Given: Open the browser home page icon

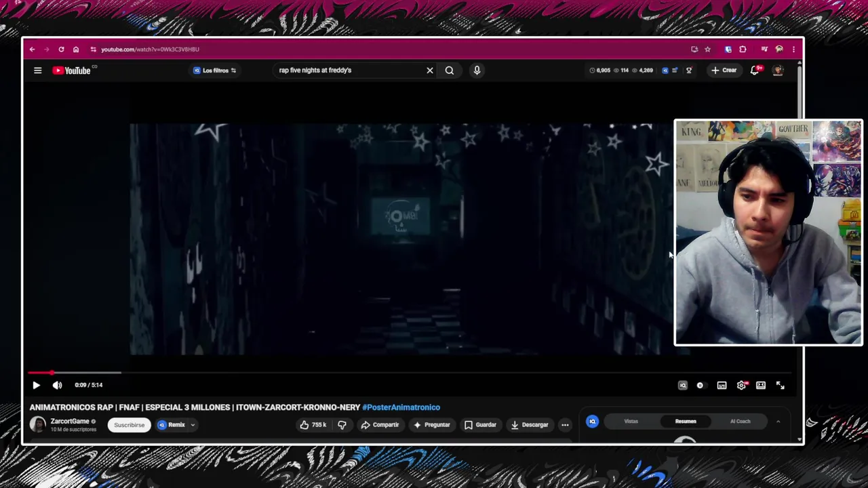Looking at the screenshot, I should coord(76,49).
